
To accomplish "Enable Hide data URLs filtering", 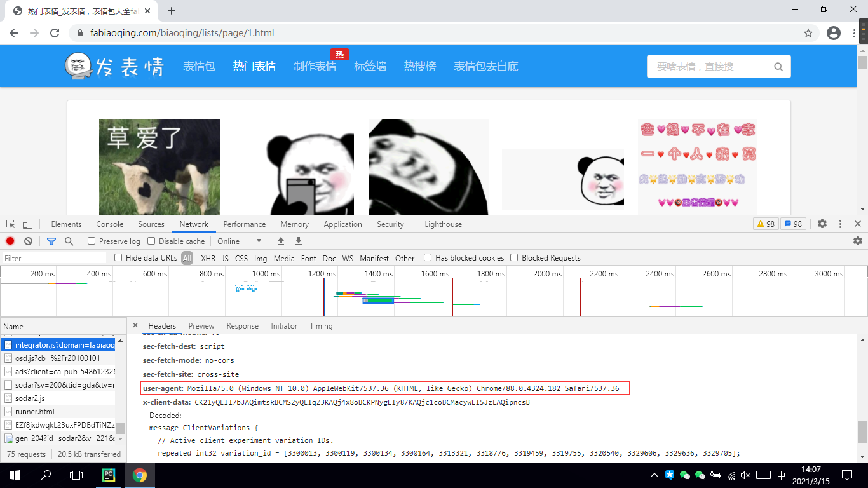I will pos(118,257).
